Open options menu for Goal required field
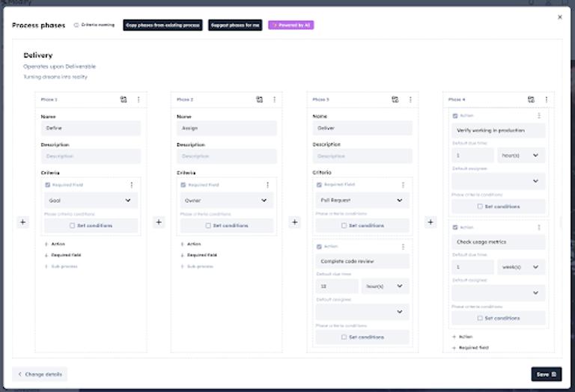Image resolution: width=575 pixels, height=392 pixels. coord(132,185)
